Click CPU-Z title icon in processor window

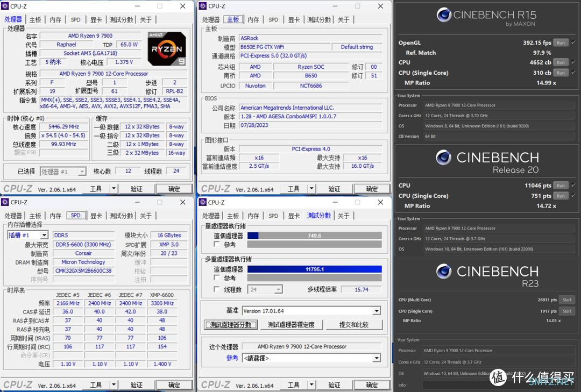coord(5,6)
